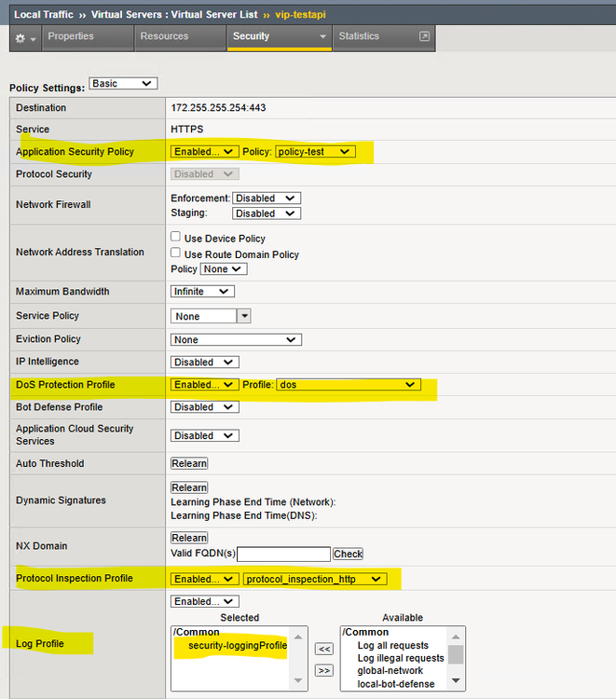Open the Policy Settings Basic dropdown
Screen dimensions: 616x699
[x=123, y=84]
